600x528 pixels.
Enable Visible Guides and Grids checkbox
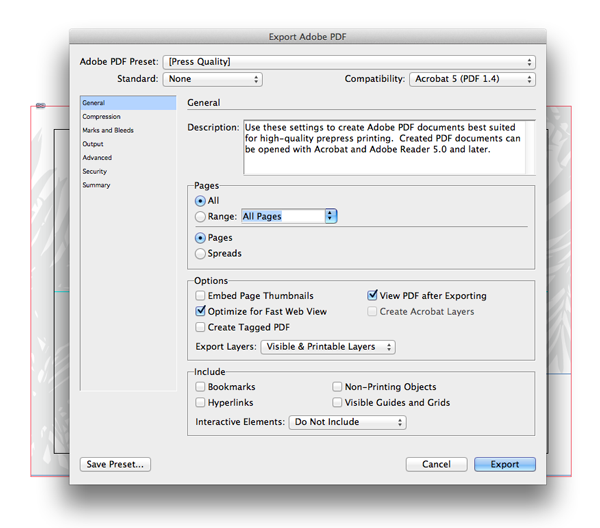tap(337, 403)
